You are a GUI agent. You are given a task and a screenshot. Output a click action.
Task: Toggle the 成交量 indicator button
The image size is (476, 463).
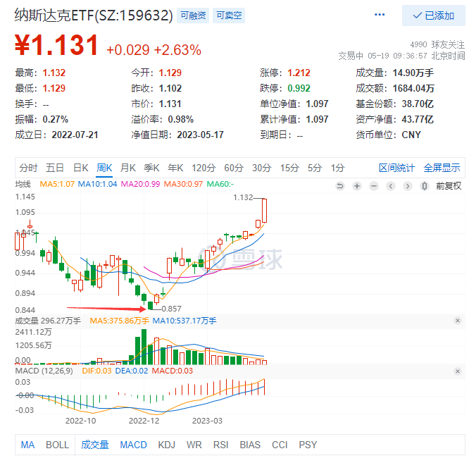click(95, 445)
